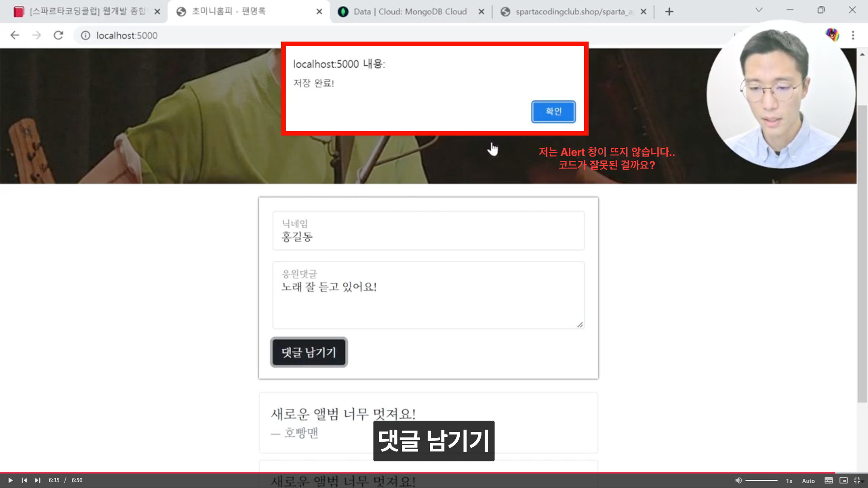Close the spartacodingclub.shop tab
Viewport: 868px width, 488px height.
pos(644,12)
